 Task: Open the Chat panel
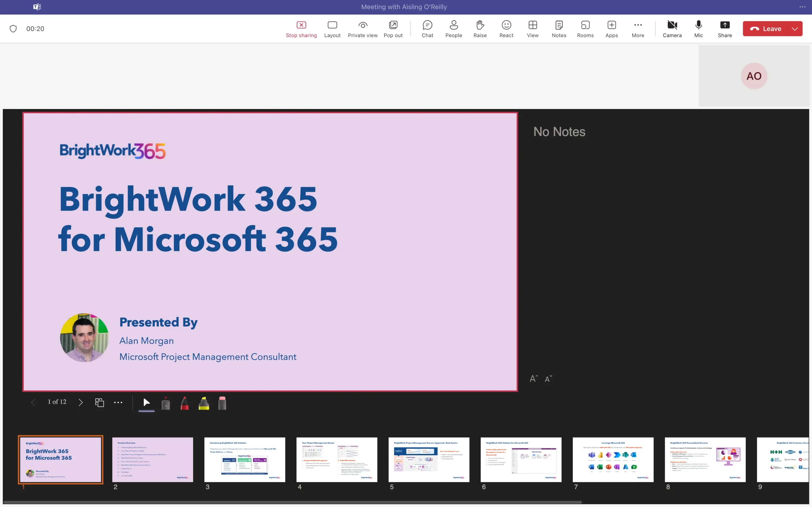427,29
